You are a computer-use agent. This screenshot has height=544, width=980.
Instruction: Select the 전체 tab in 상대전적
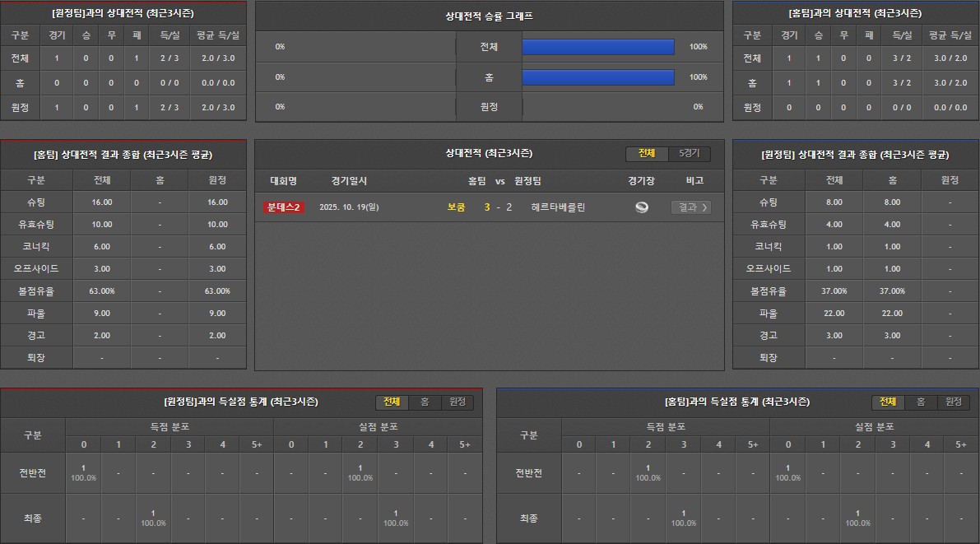[647, 154]
